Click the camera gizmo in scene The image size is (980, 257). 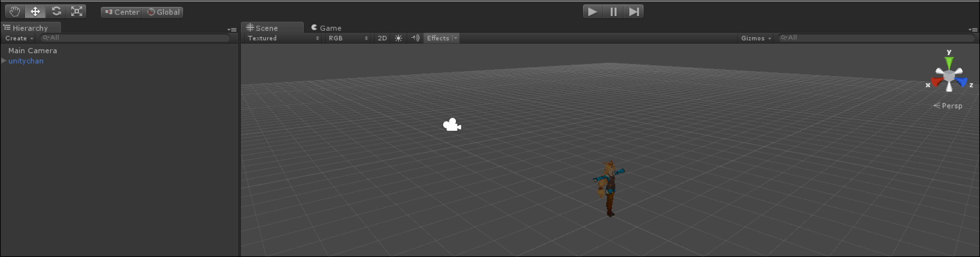[x=452, y=125]
